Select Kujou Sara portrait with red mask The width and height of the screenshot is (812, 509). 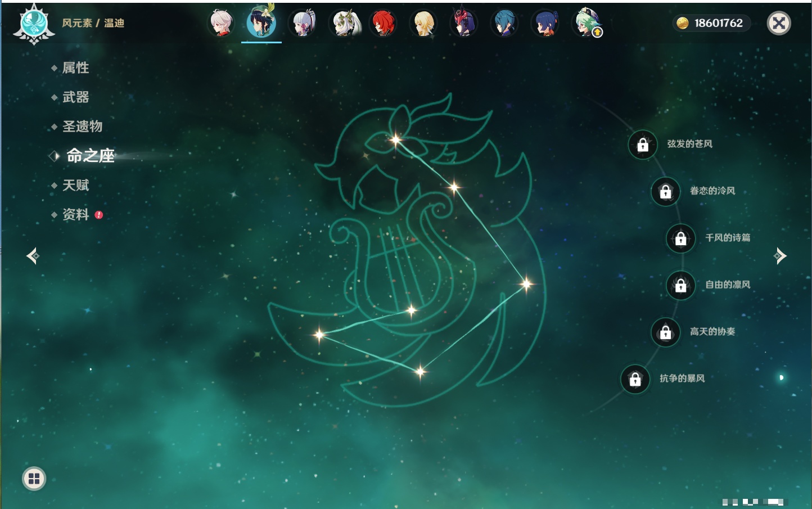point(464,24)
